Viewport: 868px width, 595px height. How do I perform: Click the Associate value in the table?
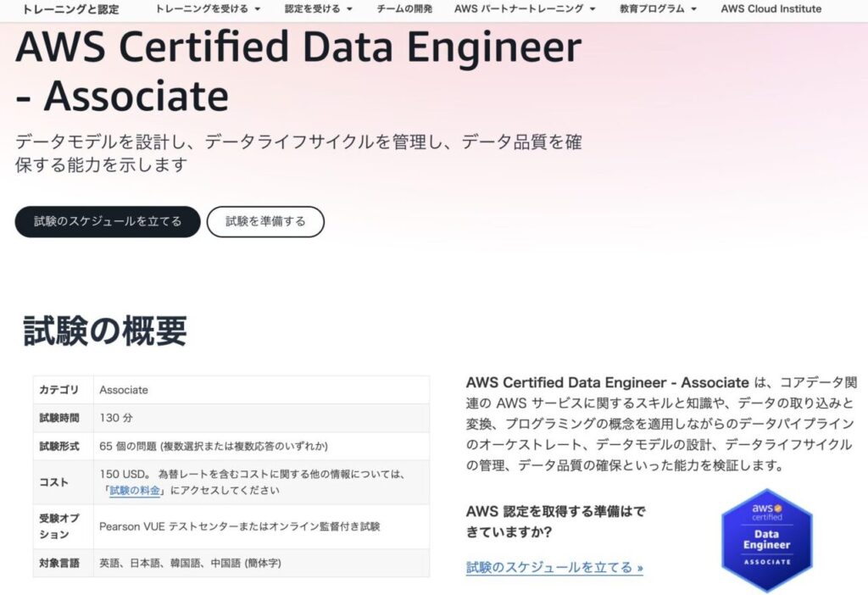pos(124,390)
